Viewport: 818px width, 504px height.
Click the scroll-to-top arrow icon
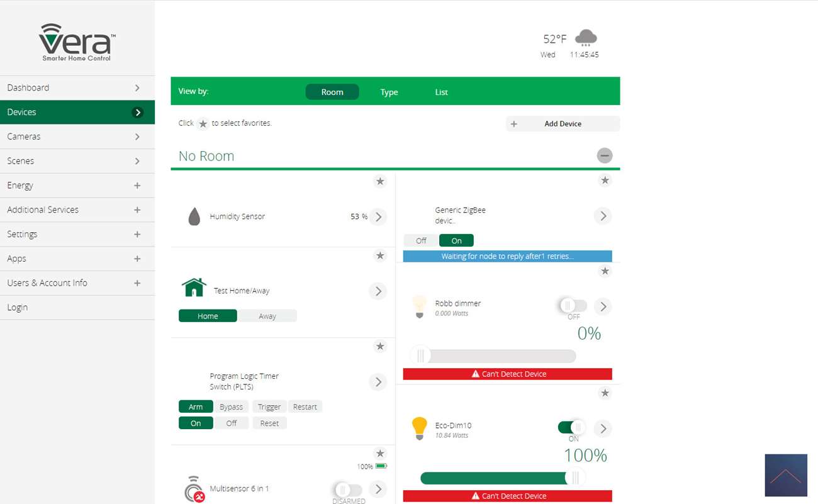pos(786,476)
